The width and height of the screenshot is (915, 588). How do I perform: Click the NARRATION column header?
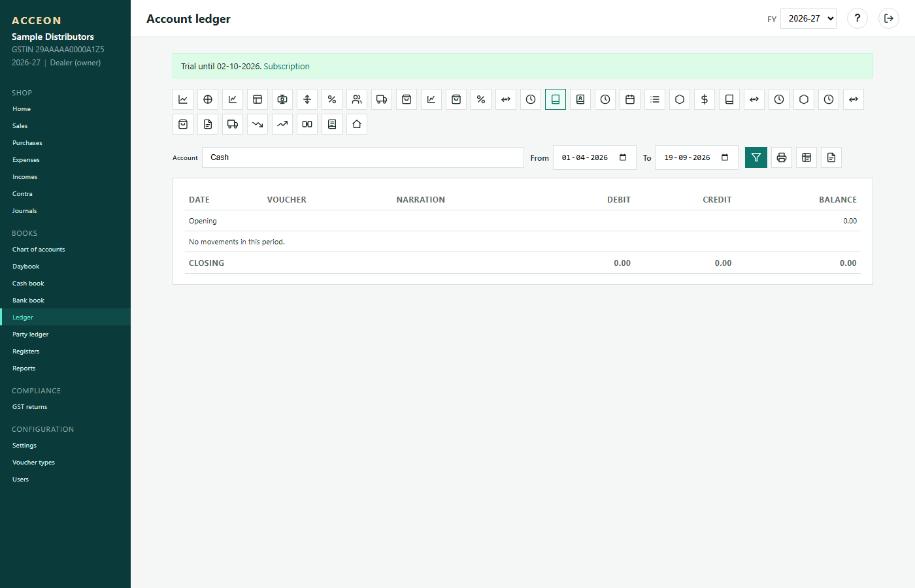pos(421,200)
